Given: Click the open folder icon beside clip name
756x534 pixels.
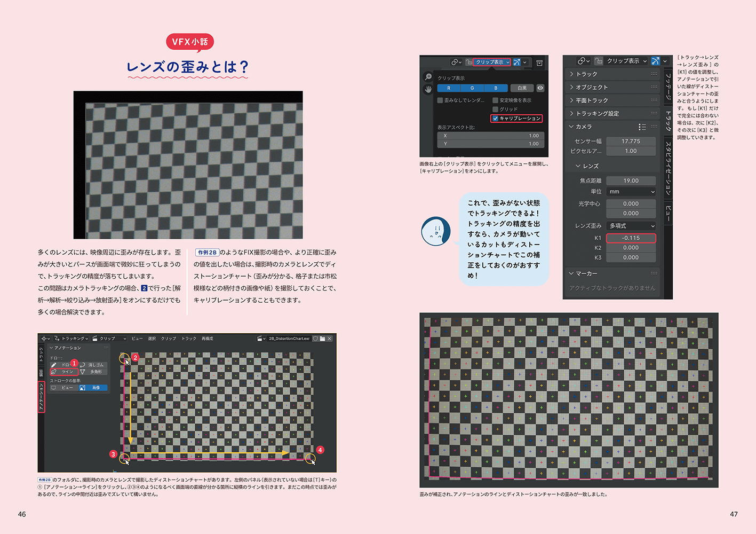Looking at the screenshot, I should [x=322, y=339].
